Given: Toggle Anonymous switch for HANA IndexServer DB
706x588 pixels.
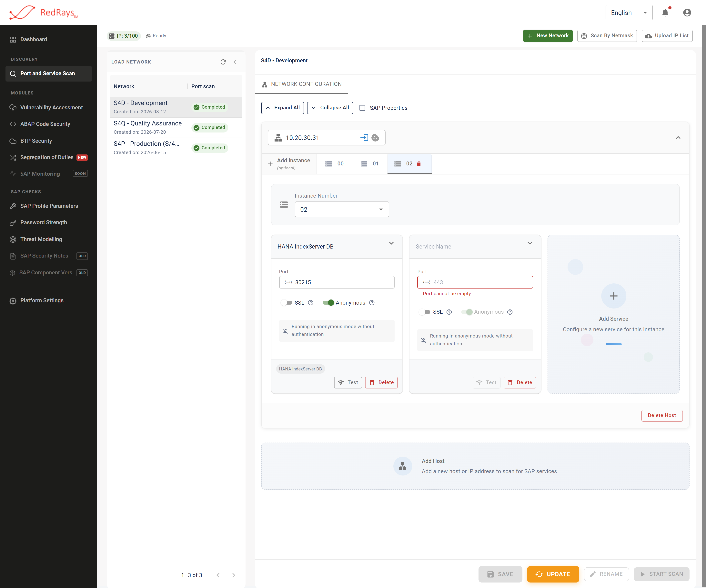Looking at the screenshot, I should click(328, 303).
